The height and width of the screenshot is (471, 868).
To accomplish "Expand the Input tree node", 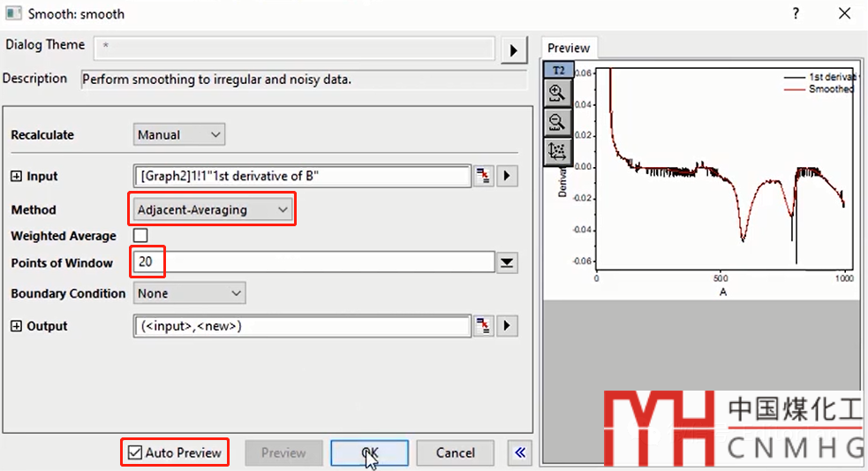I will tap(16, 177).
